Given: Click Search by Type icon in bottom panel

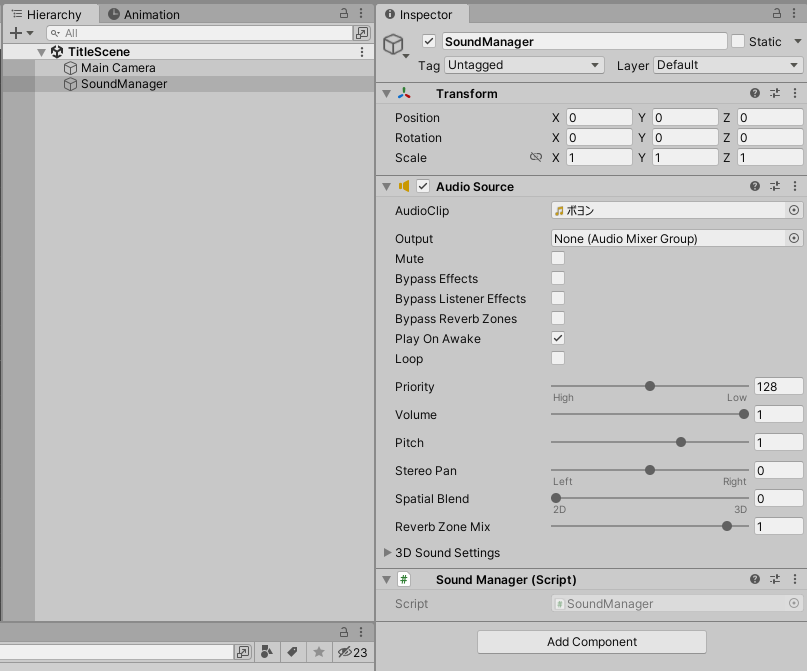Looking at the screenshot, I should (x=267, y=652).
